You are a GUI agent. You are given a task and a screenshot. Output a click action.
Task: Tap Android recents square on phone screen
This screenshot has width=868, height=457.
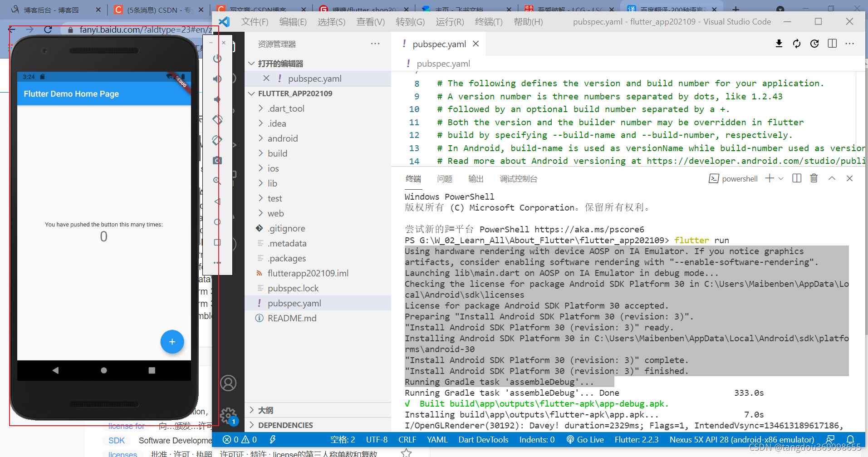click(152, 370)
